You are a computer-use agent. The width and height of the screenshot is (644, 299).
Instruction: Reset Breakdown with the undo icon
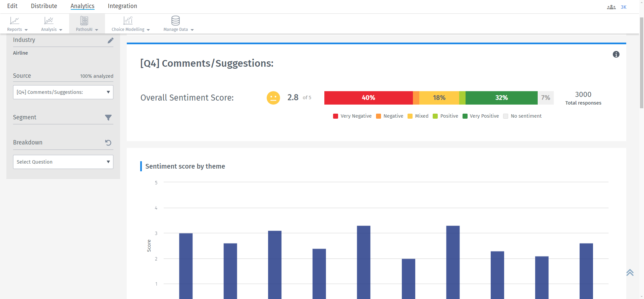tap(108, 143)
